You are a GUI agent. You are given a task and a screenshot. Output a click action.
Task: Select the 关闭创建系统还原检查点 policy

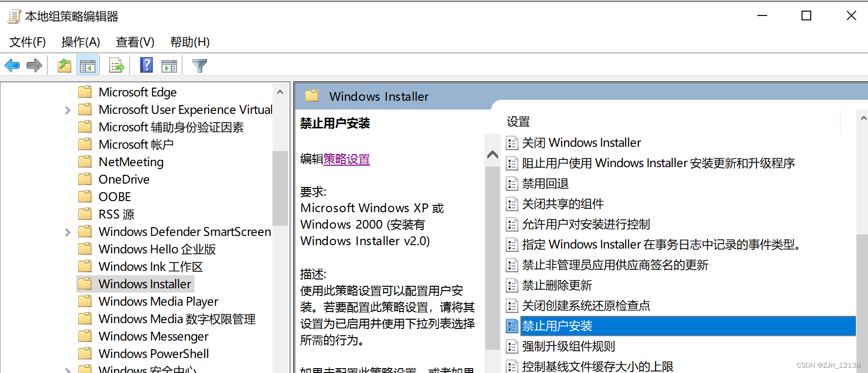click(586, 306)
